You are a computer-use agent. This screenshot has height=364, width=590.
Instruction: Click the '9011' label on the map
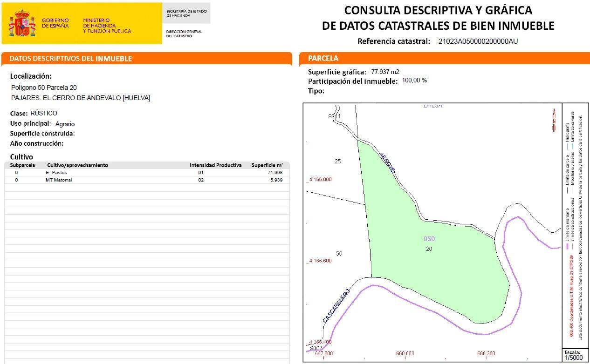click(334, 116)
